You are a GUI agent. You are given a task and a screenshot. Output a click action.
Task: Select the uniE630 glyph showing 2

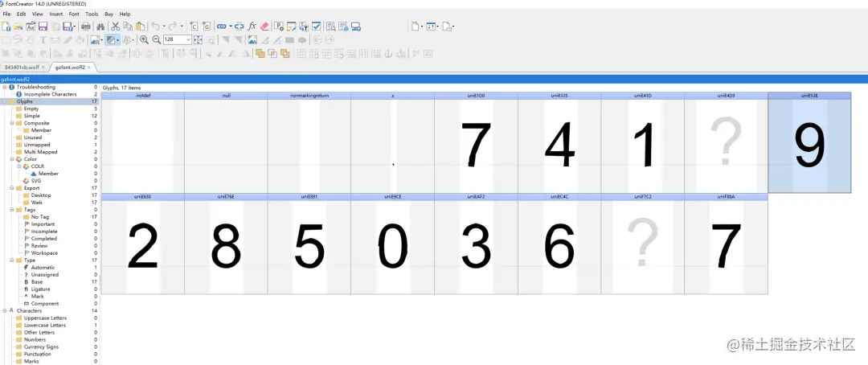coord(143,244)
